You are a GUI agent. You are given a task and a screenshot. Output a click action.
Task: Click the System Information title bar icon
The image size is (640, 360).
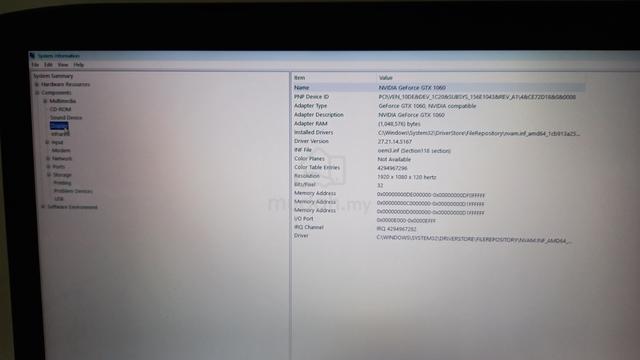click(32, 56)
